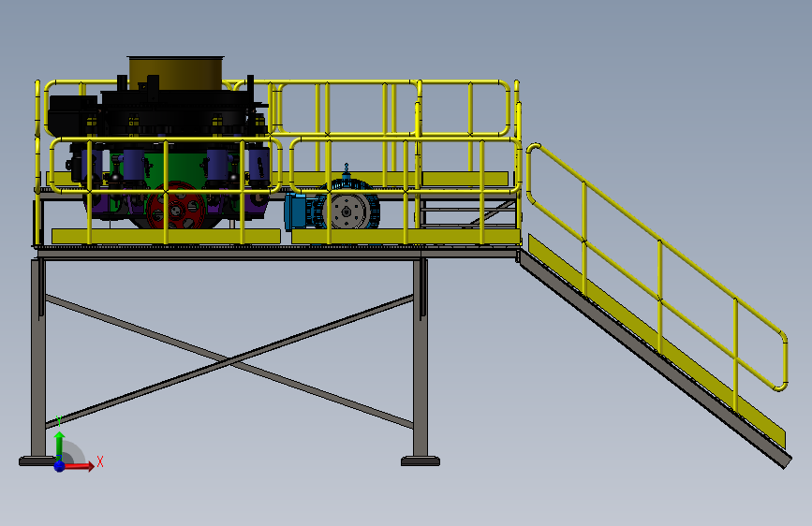Viewport: 812px width, 526px height.
Task: Select the right column base plate
Action: (x=421, y=460)
